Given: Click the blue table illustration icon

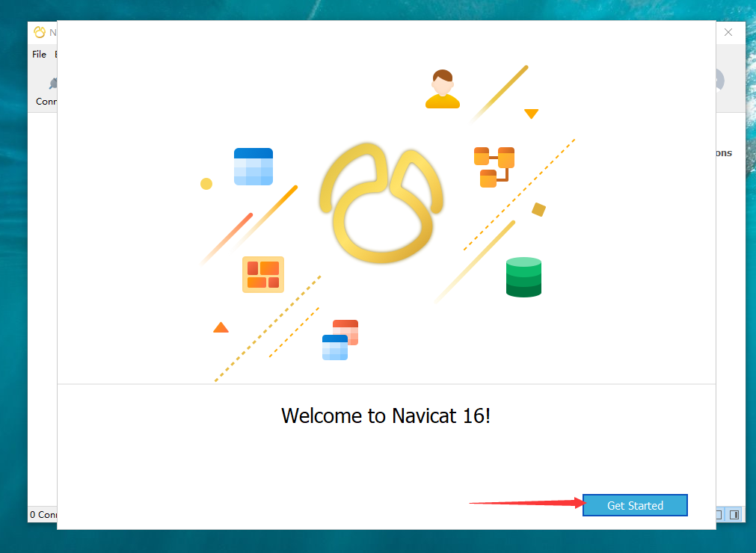Looking at the screenshot, I should pyautogui.click(x=253, y=166).
